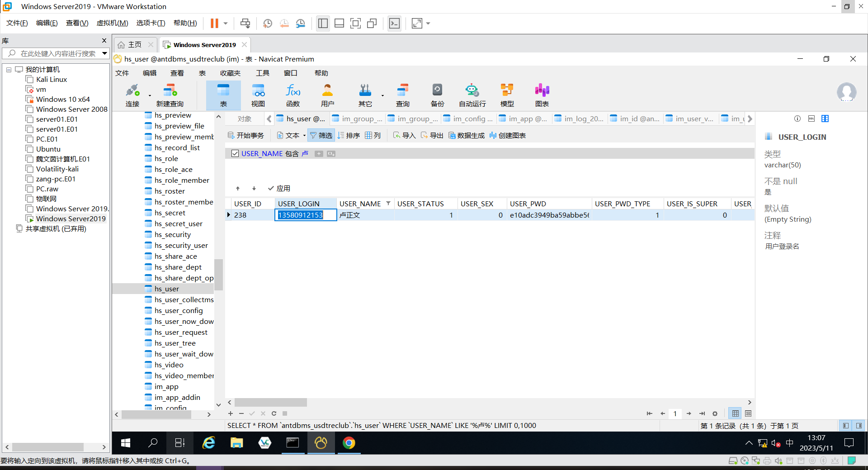
Task: Open the Function (函数) icon
Action: 293,95
